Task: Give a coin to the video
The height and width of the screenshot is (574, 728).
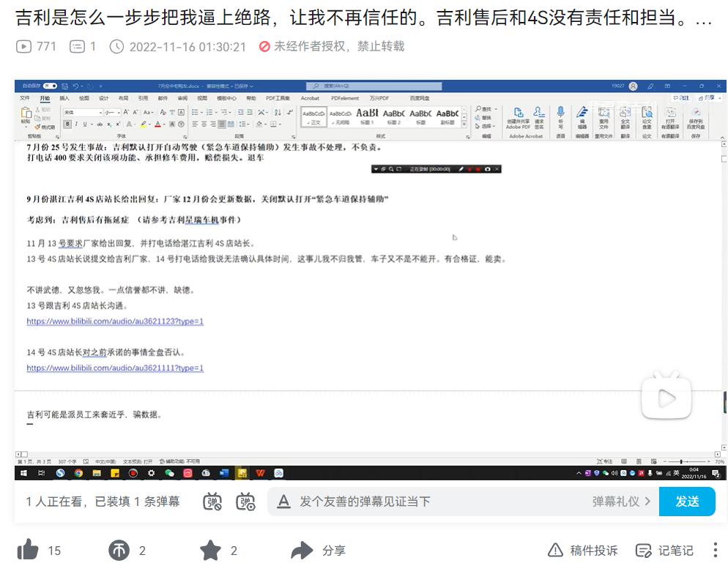Action: [x=119, y=551]
